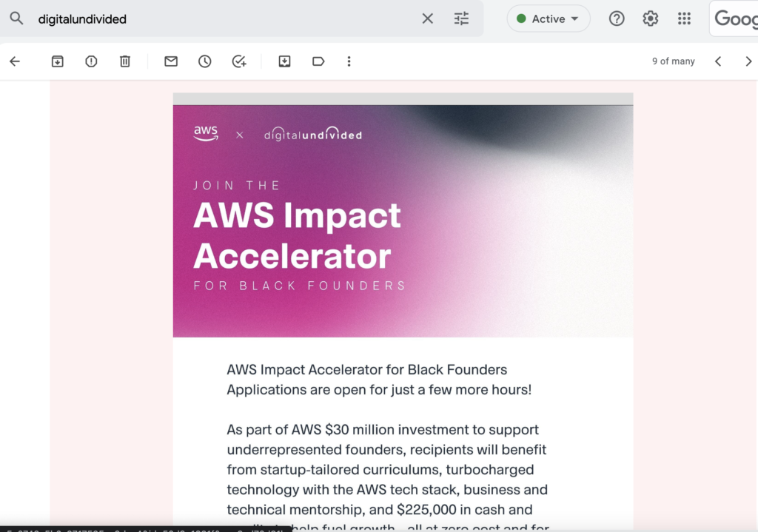Snooze this email
758x532 pixels.
(204, 61)
